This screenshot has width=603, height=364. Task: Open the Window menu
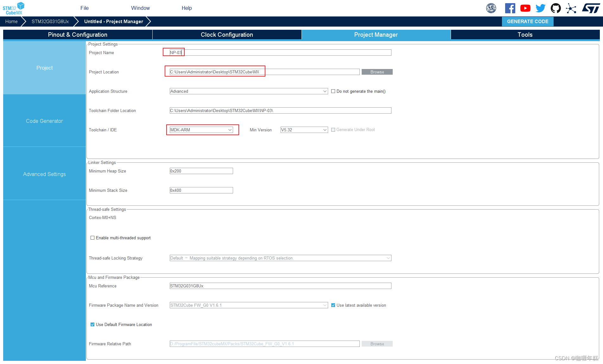click(x=140, y=8)
